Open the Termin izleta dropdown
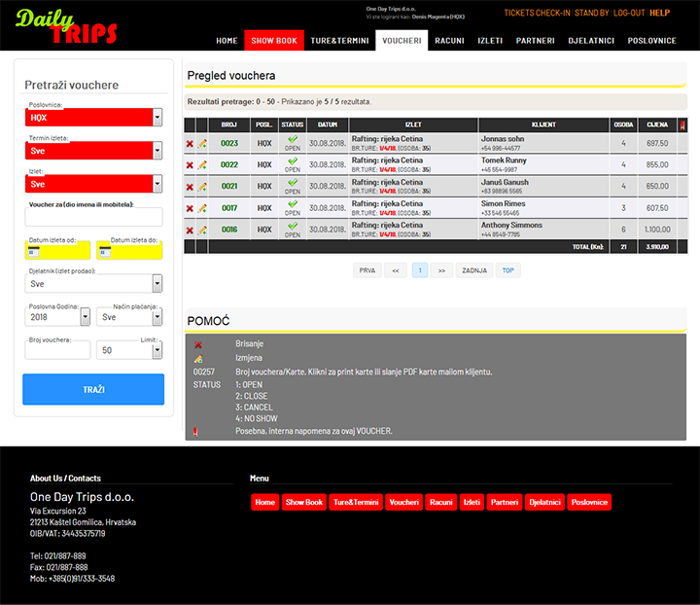The height and width of the screenshot is (605, 700). click(x=157, y=150)
